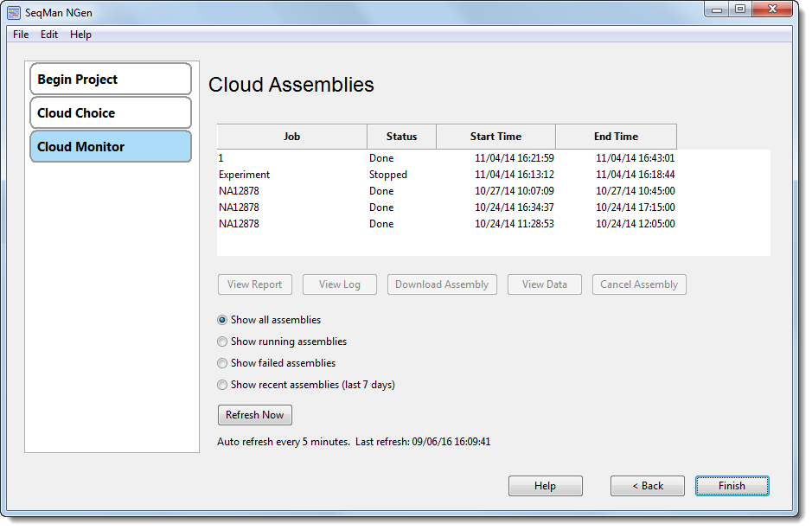Click start time 11/04/14 16:21:59
This screenshot has width=812, height=530.
pyautogui.click(x=515, y=158)
